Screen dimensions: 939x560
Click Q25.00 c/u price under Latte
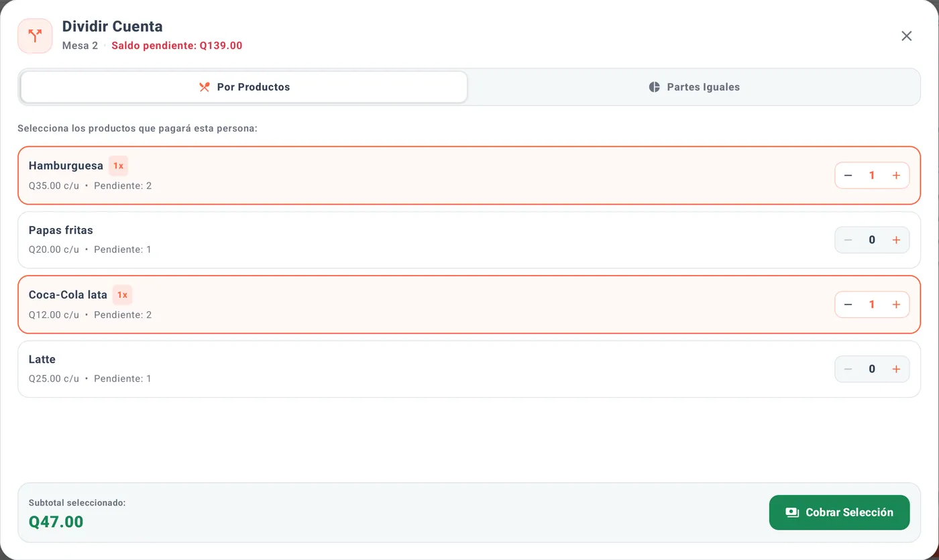point(54,378)
